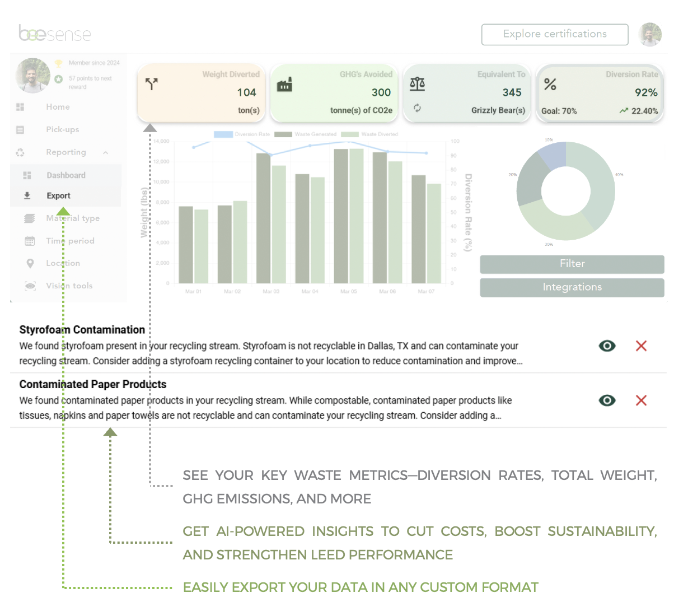Click the Pick-ups list icon

click(20, 130)
